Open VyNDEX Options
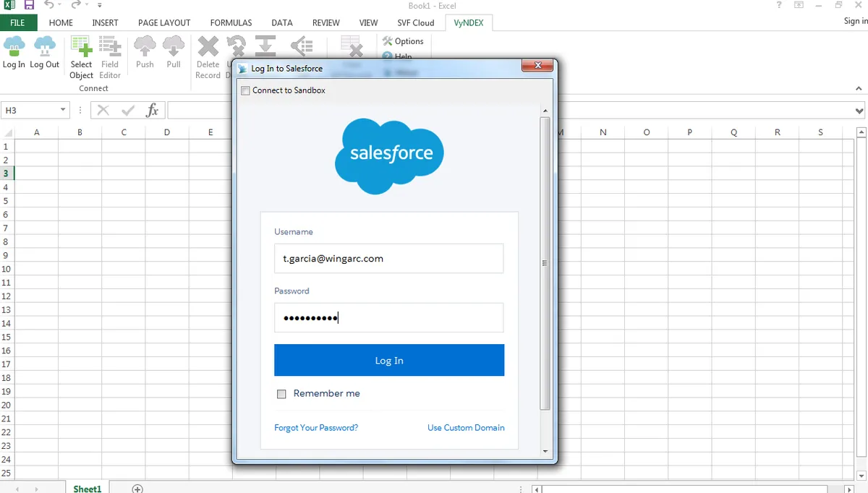The height and width of the screenshot is (493, 868). tap(403, 41)
